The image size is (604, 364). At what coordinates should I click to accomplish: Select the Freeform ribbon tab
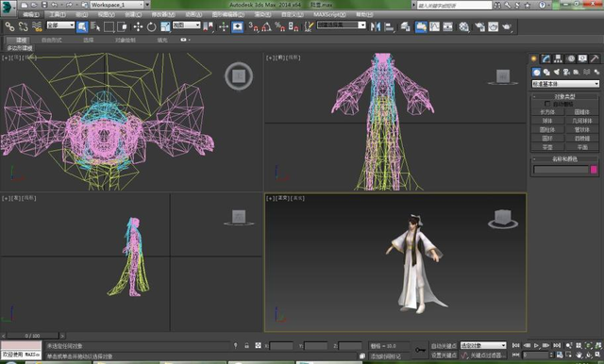click(51, 40)
